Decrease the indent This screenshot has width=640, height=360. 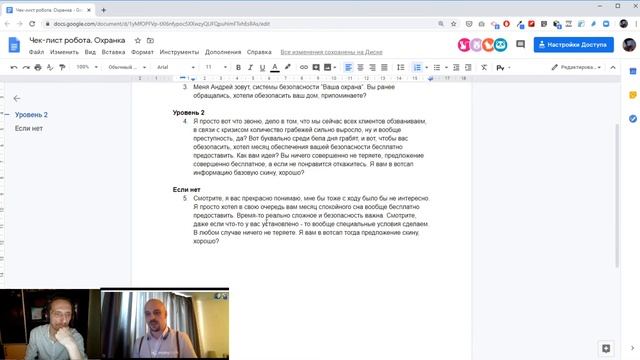tap(456, 67)
